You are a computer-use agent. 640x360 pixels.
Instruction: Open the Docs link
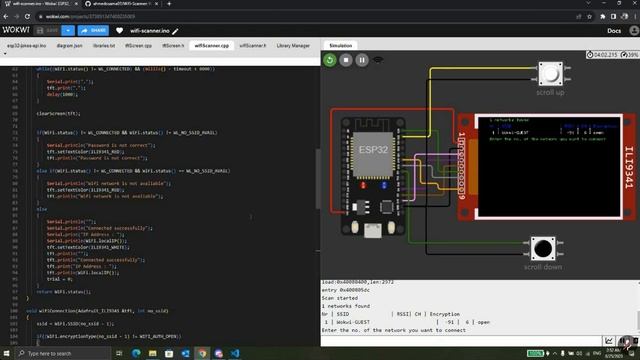[x=614, y=31]
